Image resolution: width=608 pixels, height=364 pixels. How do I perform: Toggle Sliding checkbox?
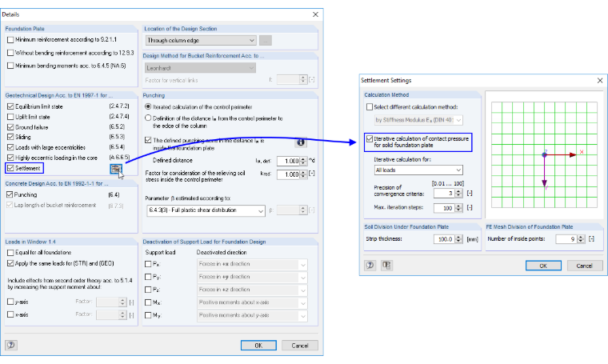(10, 137)
